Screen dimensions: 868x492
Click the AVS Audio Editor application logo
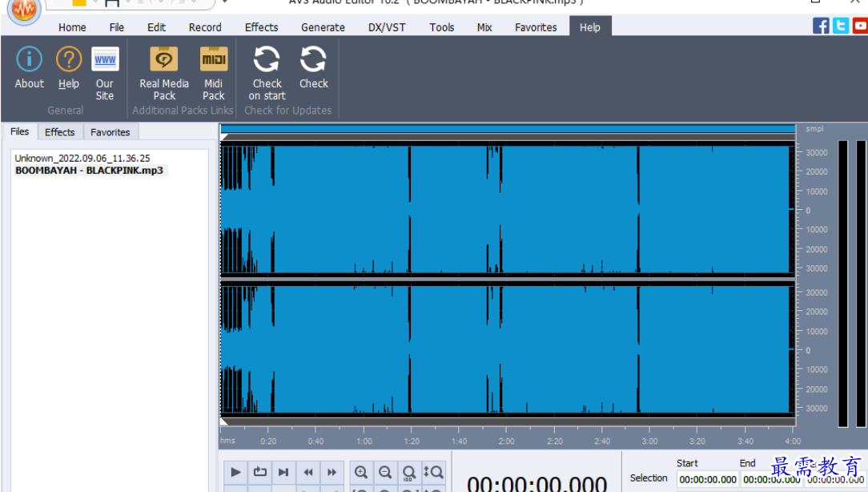[x=24, y=10]
